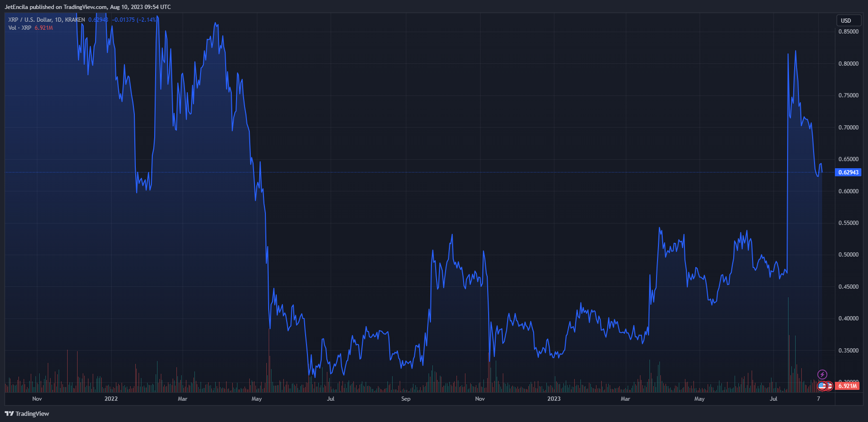Click the 0.65000 price axis label
Screen dimensions: 868x422
coord(849,159)
